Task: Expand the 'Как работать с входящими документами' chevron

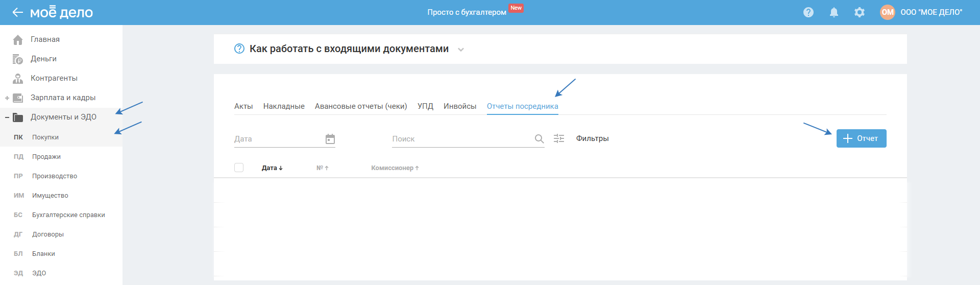Action: pos(461,50)
